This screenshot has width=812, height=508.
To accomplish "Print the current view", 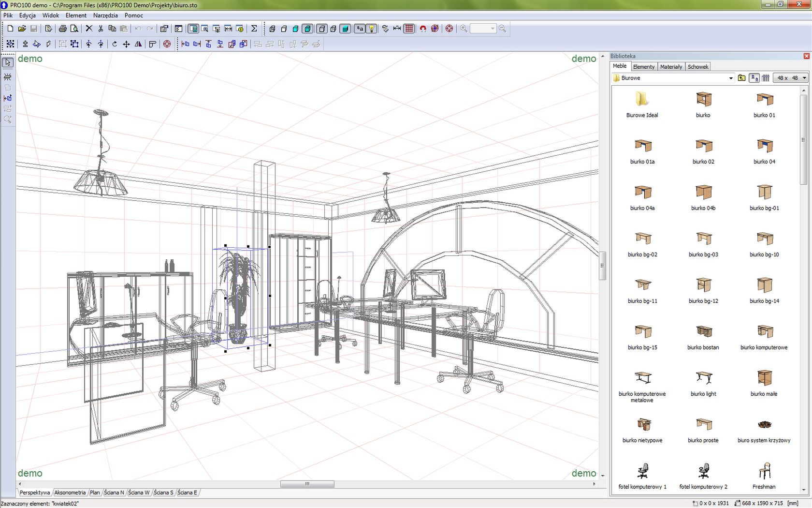I will pos(62,29).
